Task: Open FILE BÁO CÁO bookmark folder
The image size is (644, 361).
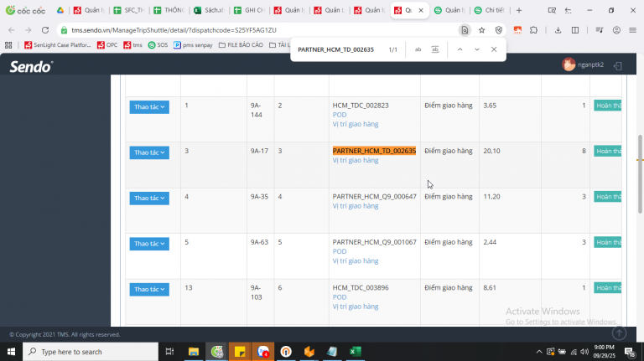Action: (x=241, y=45)
